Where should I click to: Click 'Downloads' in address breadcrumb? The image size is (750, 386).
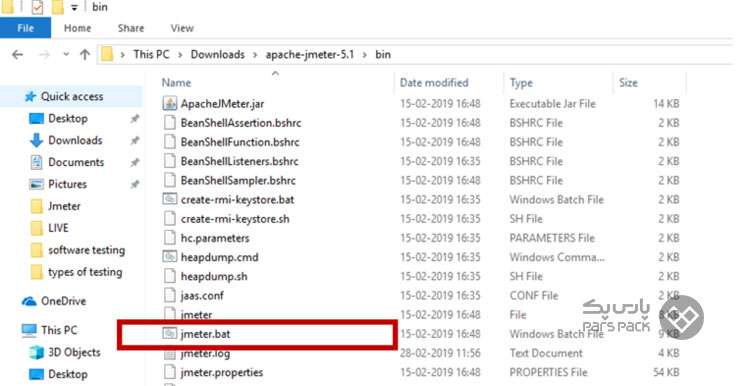pyautogui.click(x=218, y=55)
